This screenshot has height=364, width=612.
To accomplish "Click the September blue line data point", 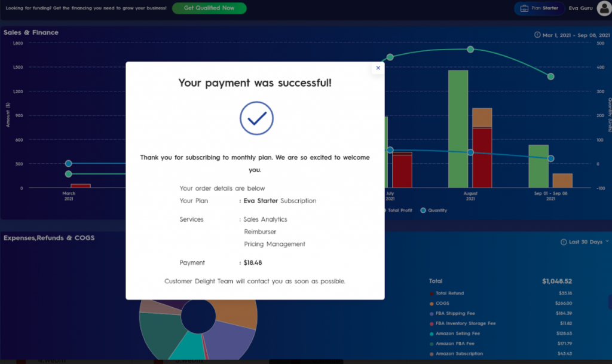I will tap(550, 158).
